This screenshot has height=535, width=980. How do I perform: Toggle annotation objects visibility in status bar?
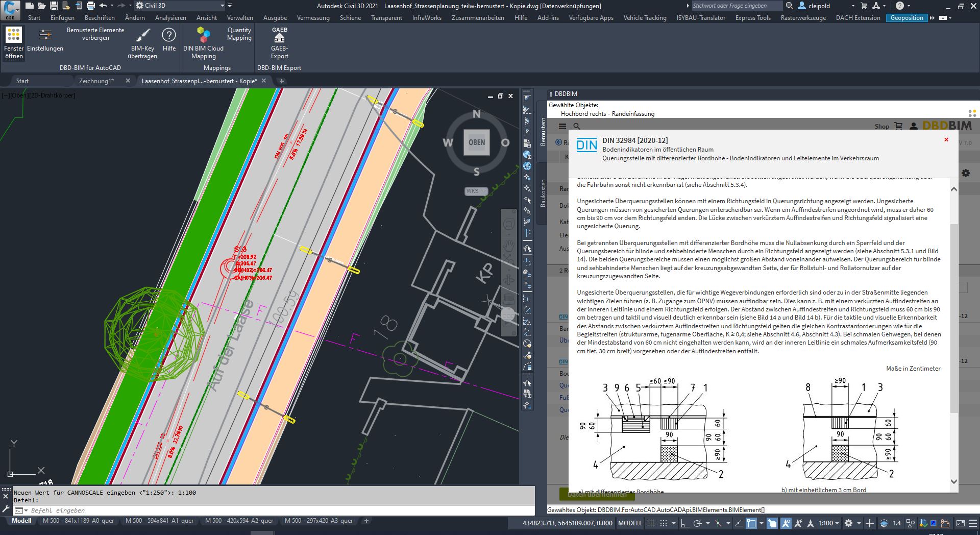[x=786, y=523]
